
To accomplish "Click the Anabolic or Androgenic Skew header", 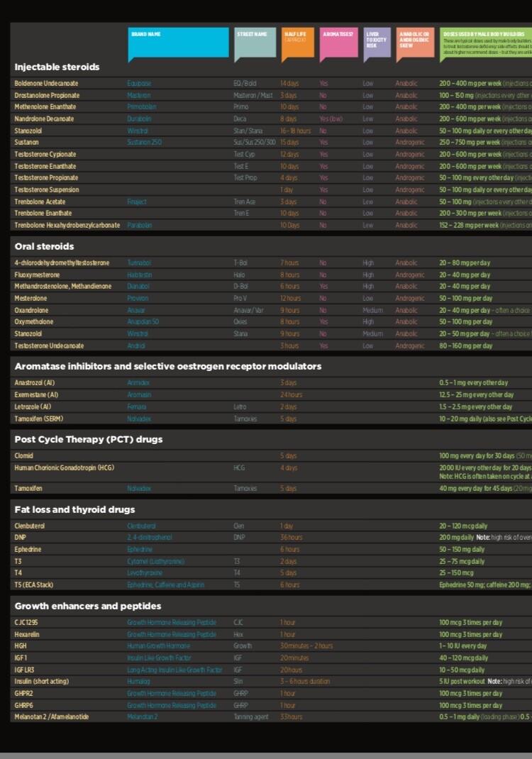I will tap(414, 43).
